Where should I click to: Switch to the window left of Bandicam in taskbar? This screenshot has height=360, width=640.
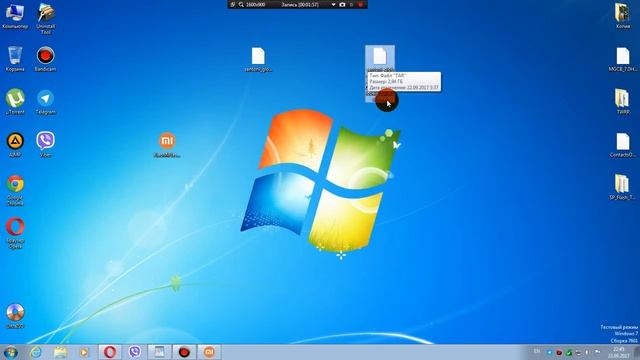click(159, 352)
